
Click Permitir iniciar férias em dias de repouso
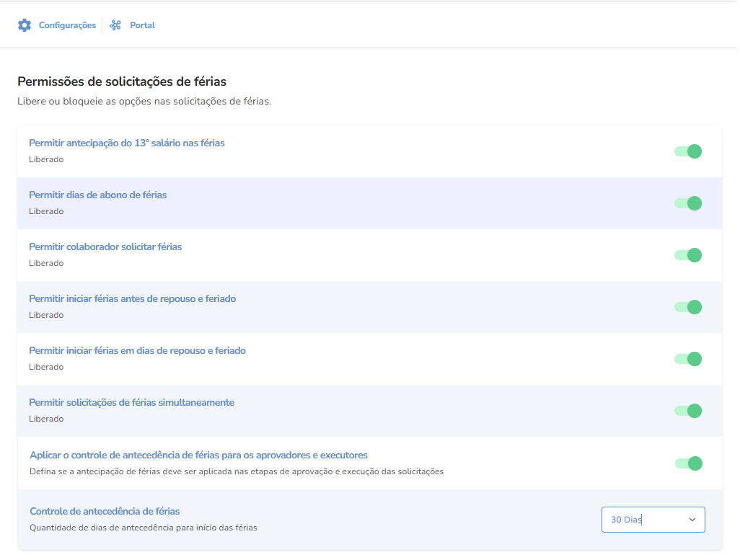point(137,350)
